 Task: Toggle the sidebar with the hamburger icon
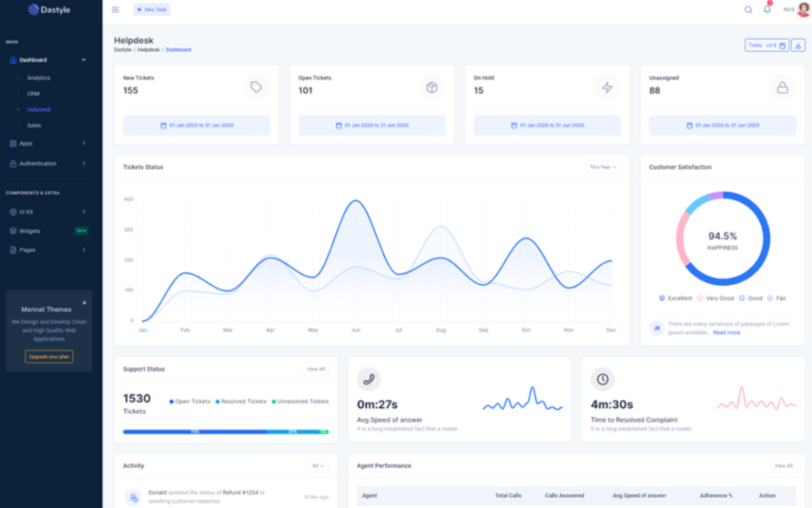pyautogui.click(x=115, y=10)
